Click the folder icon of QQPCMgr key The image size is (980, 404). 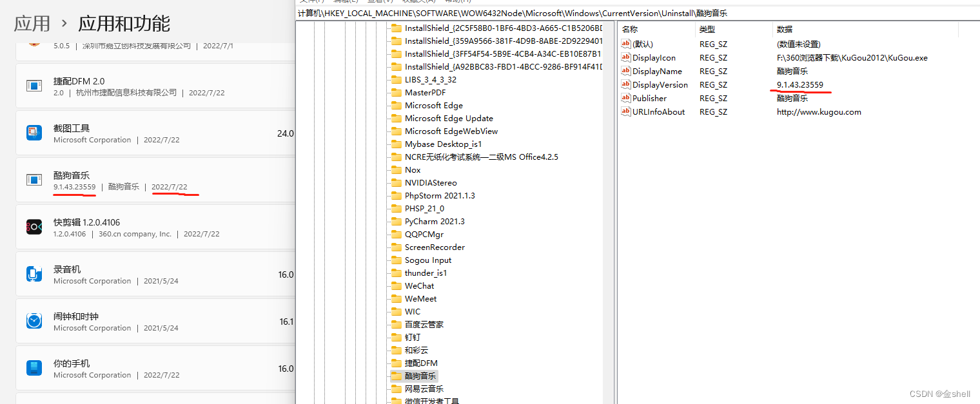pos(397,235)
